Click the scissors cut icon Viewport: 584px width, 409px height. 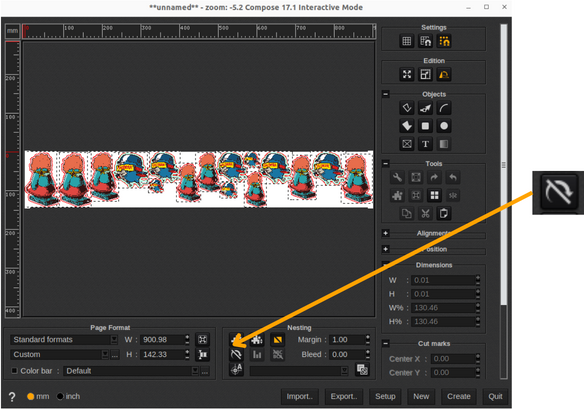coord(425,213)
